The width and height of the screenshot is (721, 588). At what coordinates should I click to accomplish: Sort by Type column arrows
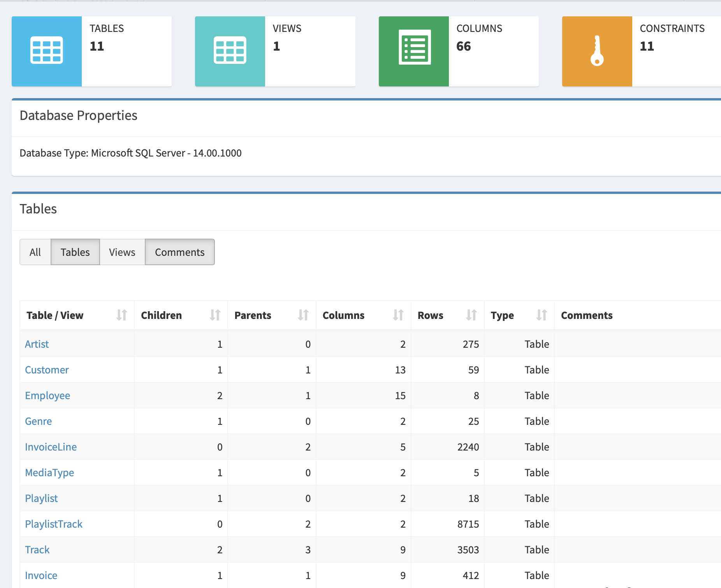(542, 315)
